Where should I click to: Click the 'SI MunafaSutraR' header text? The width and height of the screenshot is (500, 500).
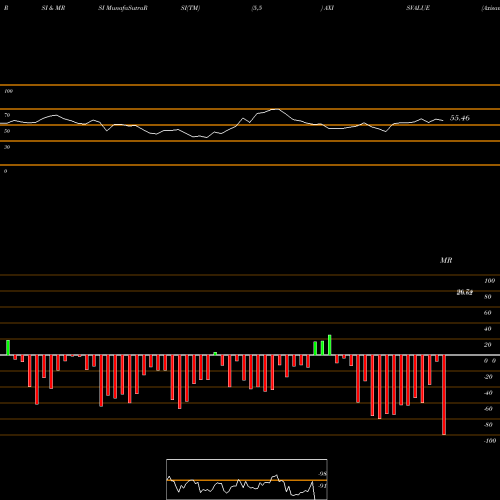coord(123,8)
